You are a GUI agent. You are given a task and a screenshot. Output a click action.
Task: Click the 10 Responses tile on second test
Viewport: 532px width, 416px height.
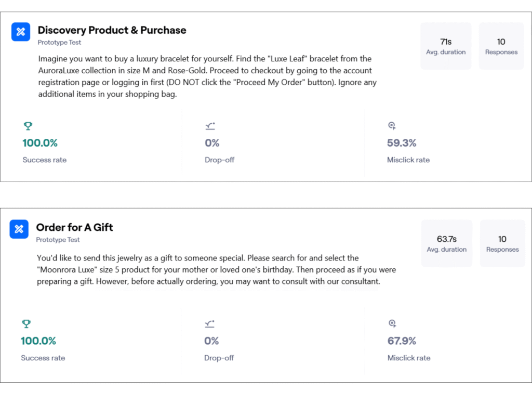tap(502, 243)
